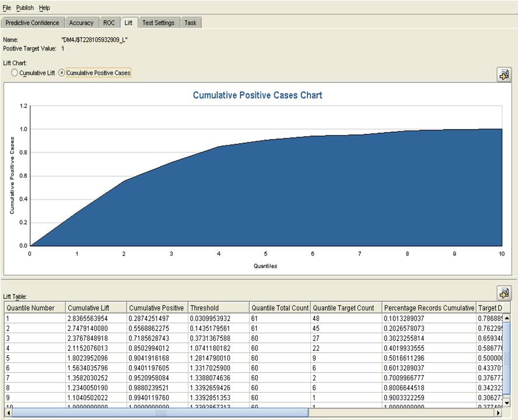Image resolution: width=518 pixels, height=420 pixels.
Task: Open the File menu
Action: tap(7, 8)
